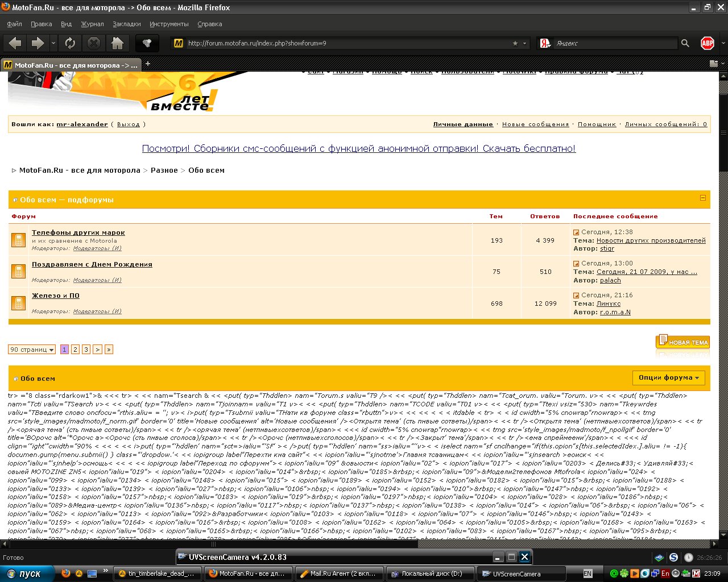
Task: Open Новые сообщения link
Action: [x=535, y=124]
